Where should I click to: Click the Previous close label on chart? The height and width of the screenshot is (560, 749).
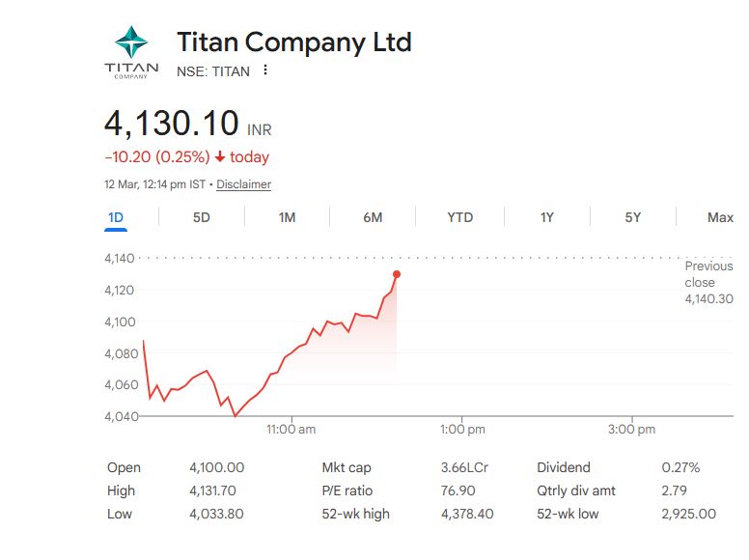coord(708,274)
